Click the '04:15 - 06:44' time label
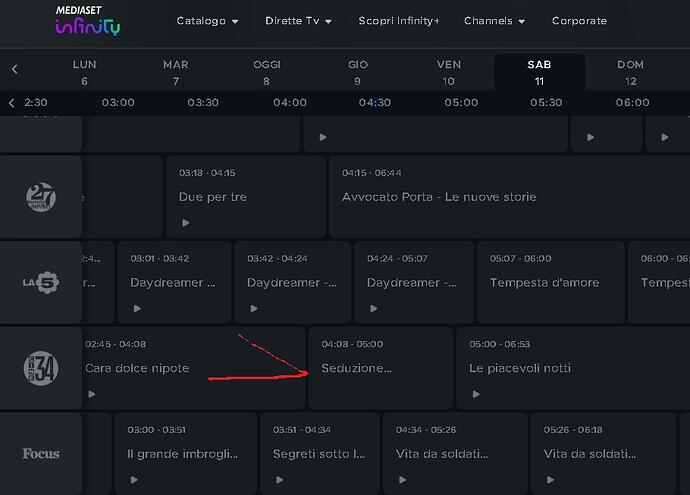The image size is (690, 495). coord(371,173)
